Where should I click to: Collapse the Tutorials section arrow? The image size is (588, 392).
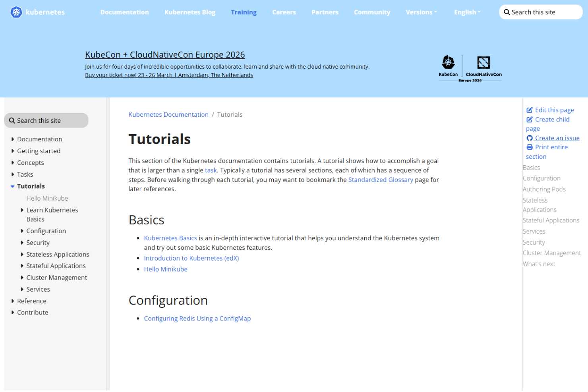pyautogui.click(x=13, y=186)
